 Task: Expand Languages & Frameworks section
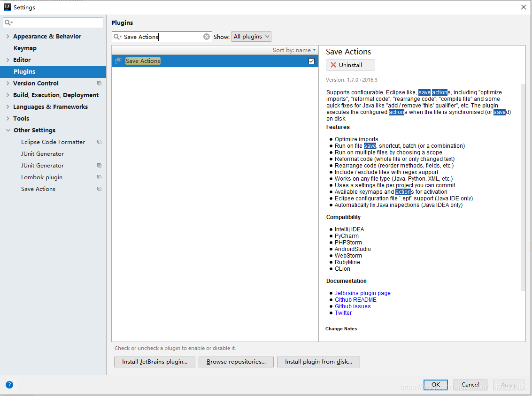(8, 107)
